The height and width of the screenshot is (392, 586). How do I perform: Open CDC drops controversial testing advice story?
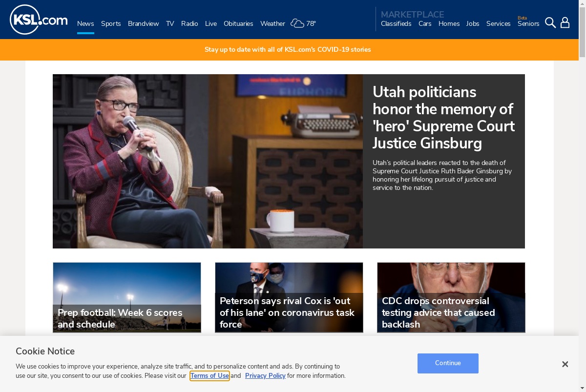click(x=451, y=297)
